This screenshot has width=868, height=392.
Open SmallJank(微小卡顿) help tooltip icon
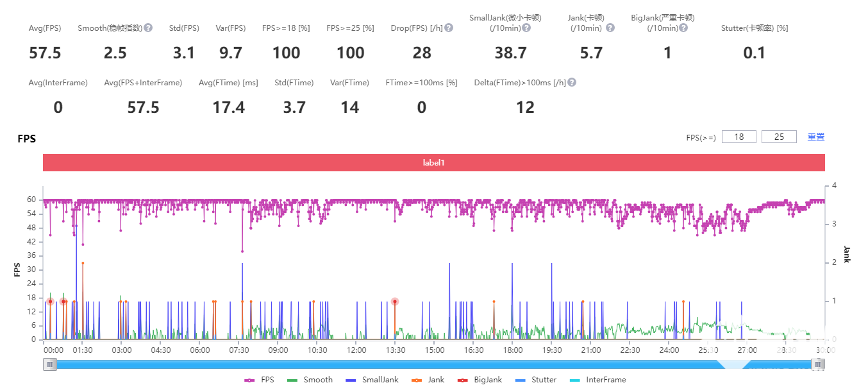pos(526,28)
